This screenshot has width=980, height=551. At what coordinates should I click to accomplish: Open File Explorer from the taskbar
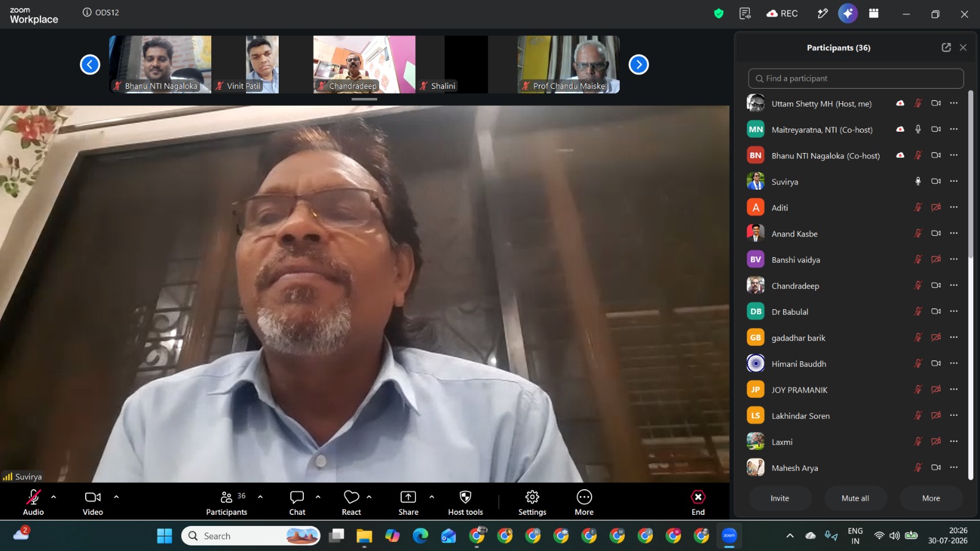364,536
